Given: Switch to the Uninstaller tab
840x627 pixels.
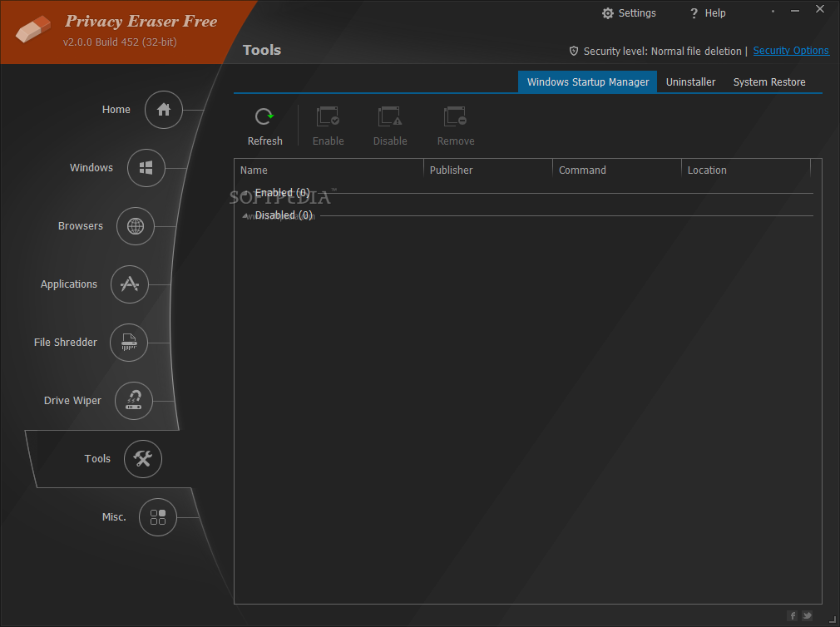Looking at the screenshot, I should (x=690, y=82).
